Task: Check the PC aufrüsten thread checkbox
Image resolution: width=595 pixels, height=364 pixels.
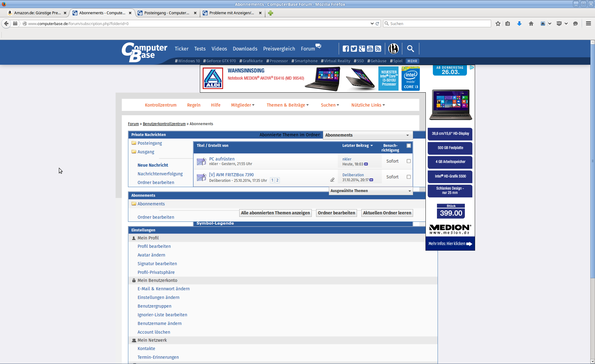Action: point(409,161)
